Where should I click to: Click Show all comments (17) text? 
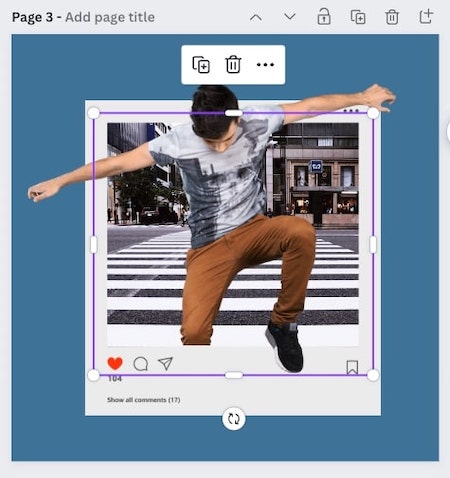[144, 400]
